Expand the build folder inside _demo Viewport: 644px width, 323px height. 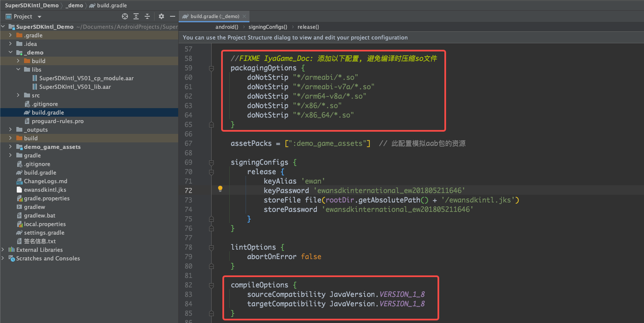[x=19, y=61]
